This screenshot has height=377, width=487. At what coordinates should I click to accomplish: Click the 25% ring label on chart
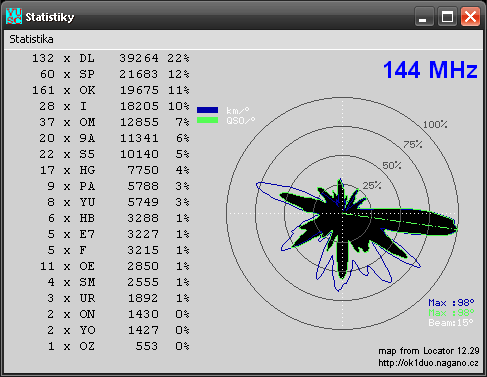click(x=372, y=185)
